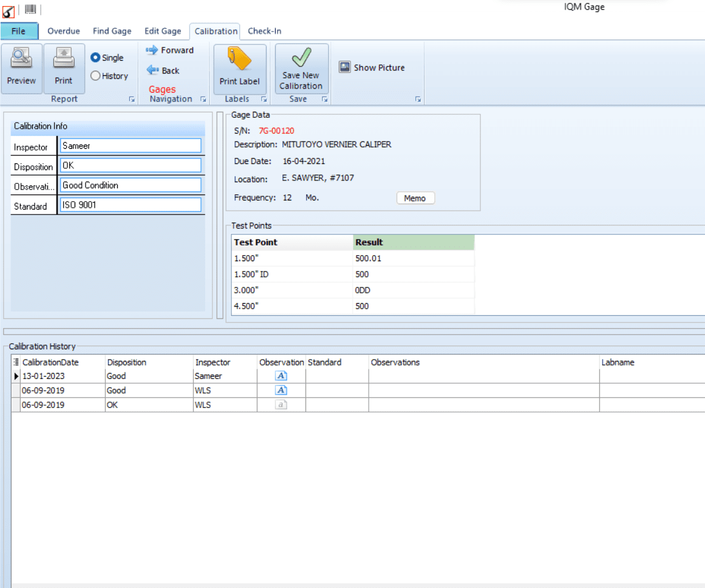Screen dimensions: 705x588
Task: Click the Observation field with Good Condition
Action: (131, 185)
